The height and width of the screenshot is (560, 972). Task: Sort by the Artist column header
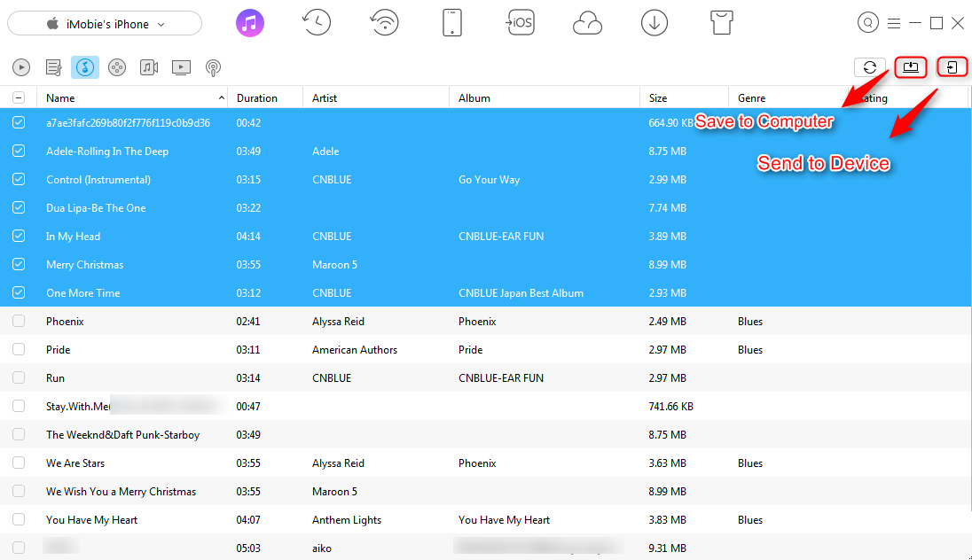tap(376, 97)
